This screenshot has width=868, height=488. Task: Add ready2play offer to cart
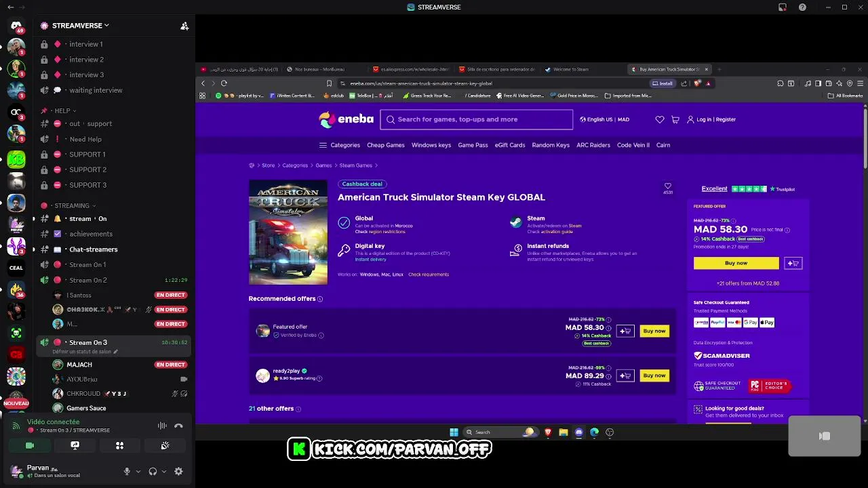[625, 375]
